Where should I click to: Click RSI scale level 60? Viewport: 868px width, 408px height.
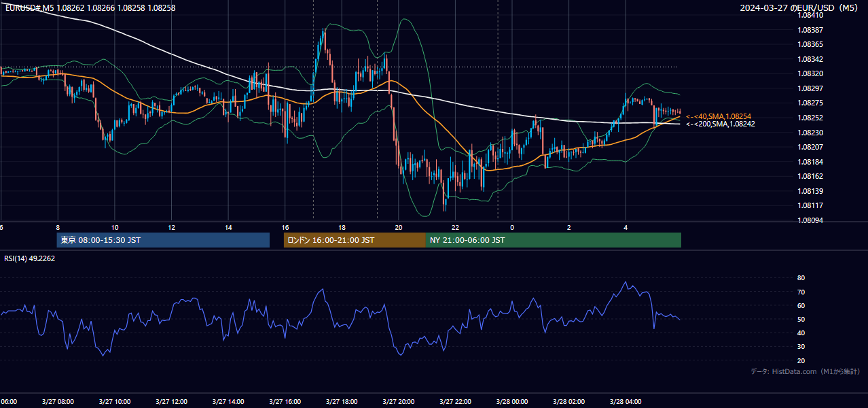(x=801, y=305)
